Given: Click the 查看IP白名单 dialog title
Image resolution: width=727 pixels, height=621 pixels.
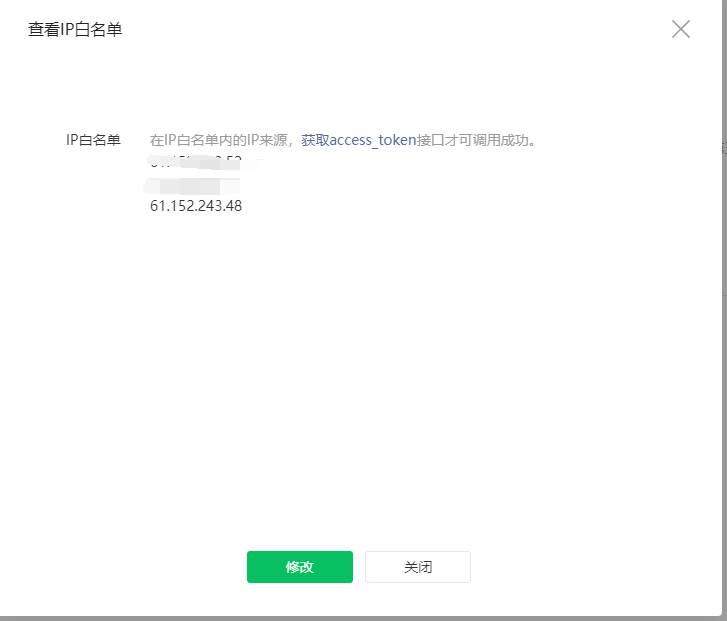Looking at the screenshot, I should click(75, 30).
